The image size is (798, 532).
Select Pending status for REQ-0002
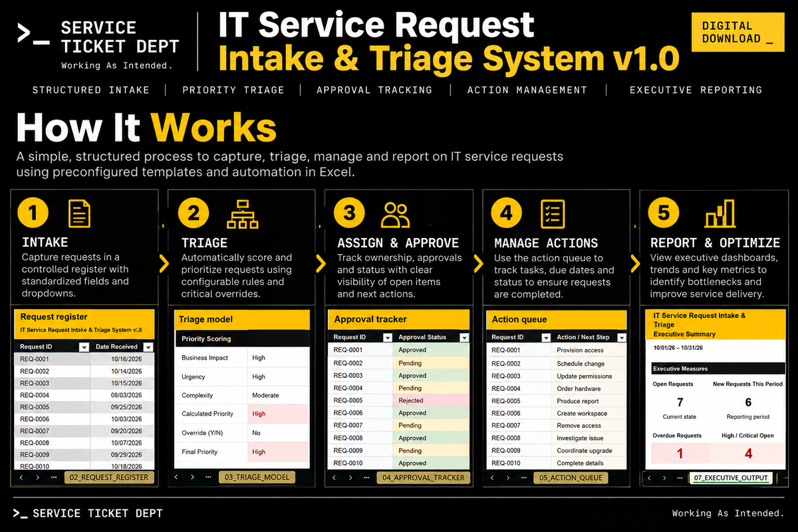point(432,363)
